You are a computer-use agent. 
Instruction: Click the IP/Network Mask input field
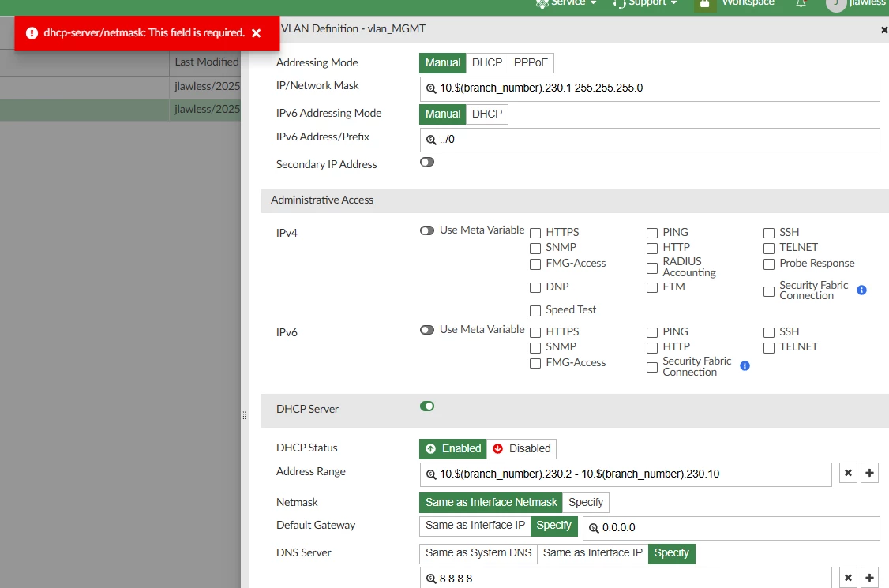click(650, 89)
